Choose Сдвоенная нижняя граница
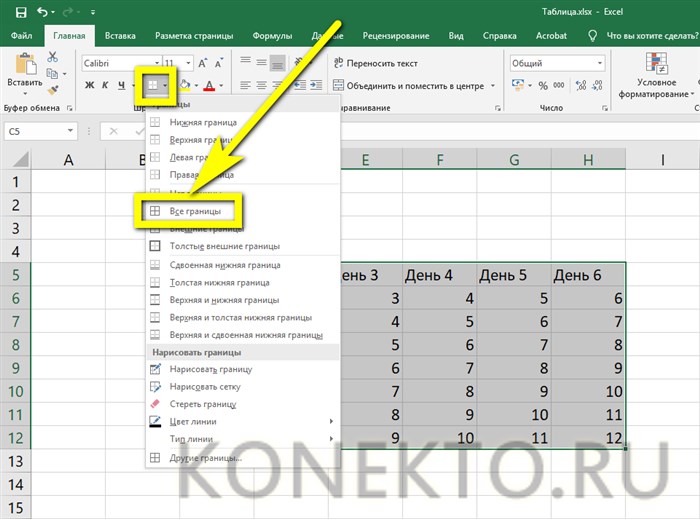 click(243, 265)
